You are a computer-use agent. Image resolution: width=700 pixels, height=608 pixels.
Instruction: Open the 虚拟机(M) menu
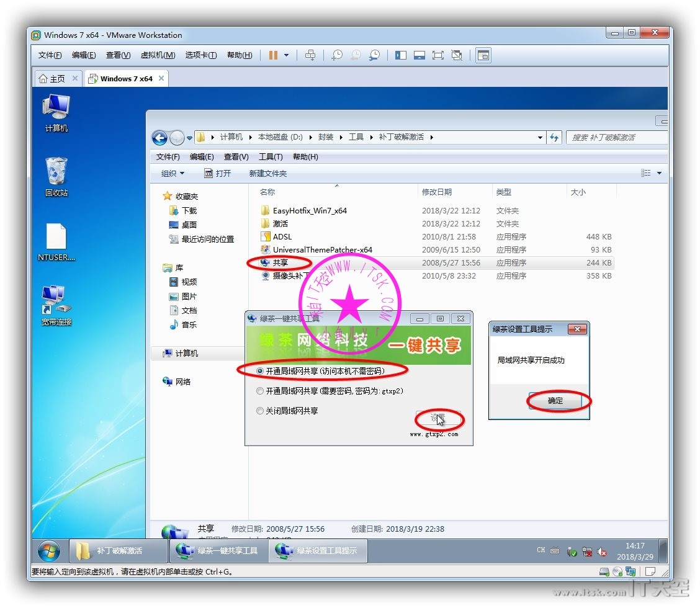pyautogui.click(x=158, y=55)
